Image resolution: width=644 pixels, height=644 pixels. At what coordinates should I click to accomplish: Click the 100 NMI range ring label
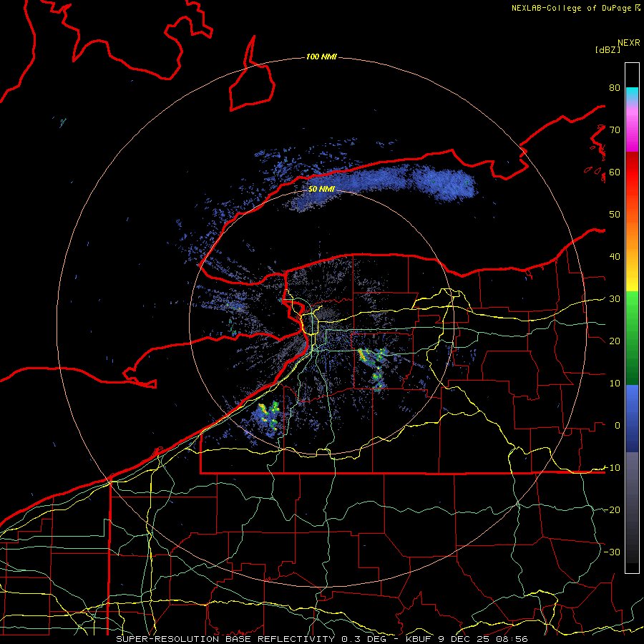coord(321,57)
